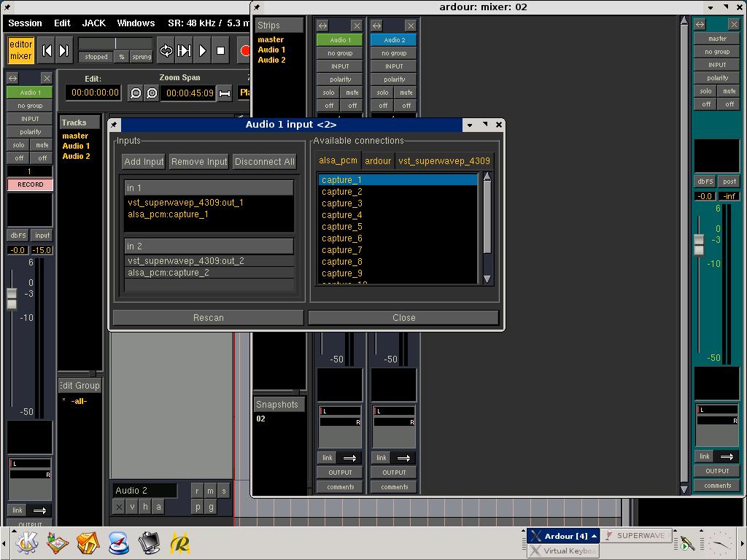Click gain fader on master strip
This screenshot has width=747, height=560.
[x=699, y=245]
